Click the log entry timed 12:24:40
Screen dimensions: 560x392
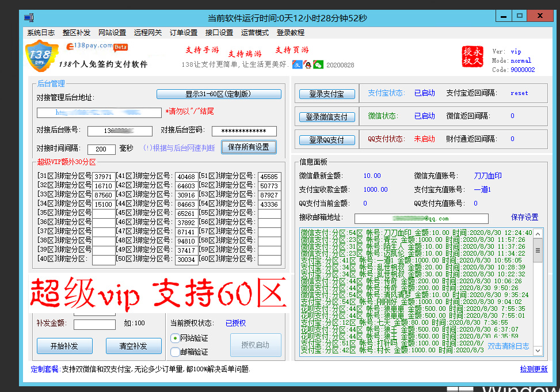[417, 233]
